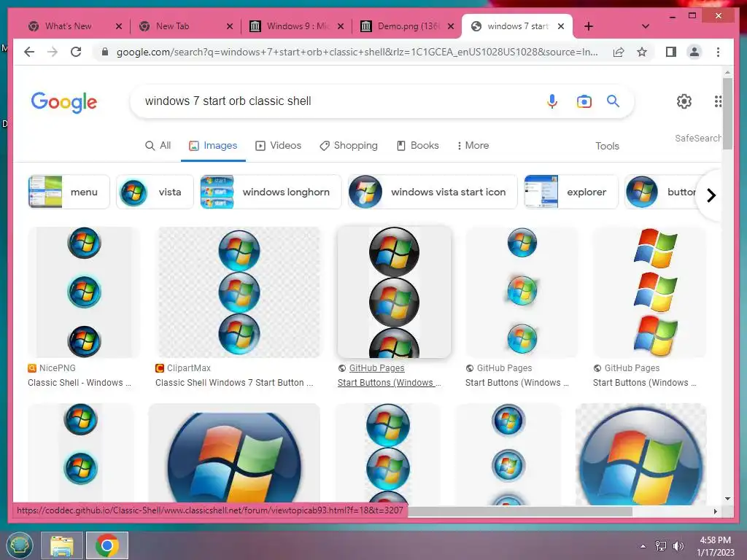Image resolution: width=747 pixels, height=560 pixels.
Task: Open the Chrome profile avatar
Action: tap(694, 52)
